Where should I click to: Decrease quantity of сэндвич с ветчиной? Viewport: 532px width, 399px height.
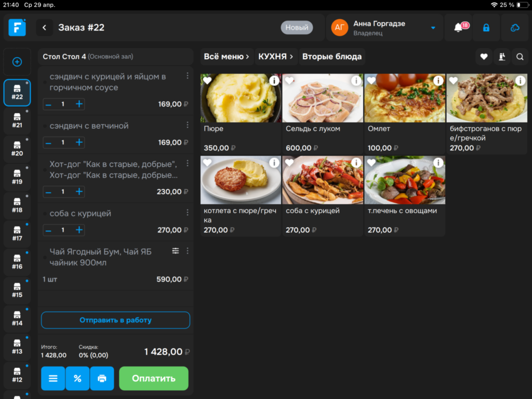48,142
